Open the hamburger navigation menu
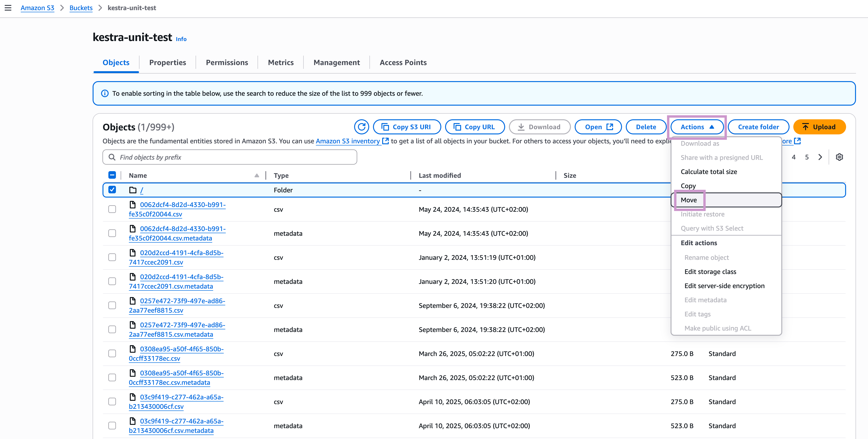 pos(8,8)
